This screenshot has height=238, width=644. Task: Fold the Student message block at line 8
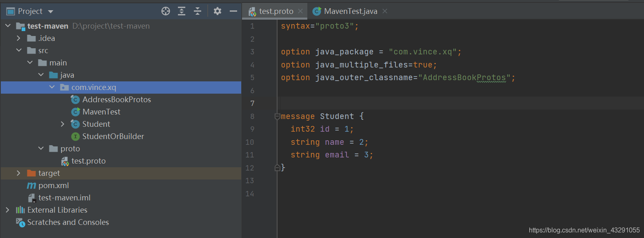pos(277,117)
